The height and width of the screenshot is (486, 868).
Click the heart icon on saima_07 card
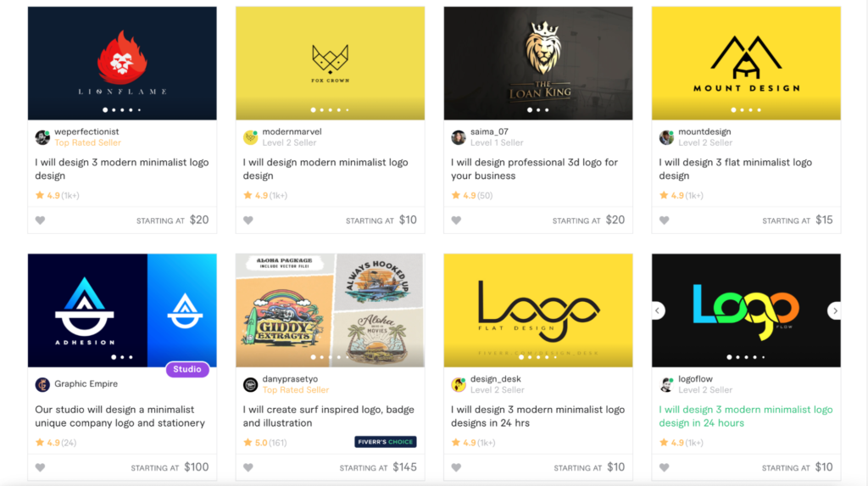(456, 220)
